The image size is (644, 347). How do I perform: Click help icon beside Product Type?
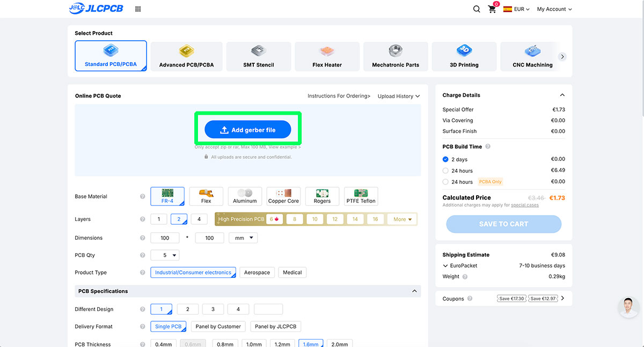[x=142, y=272]
